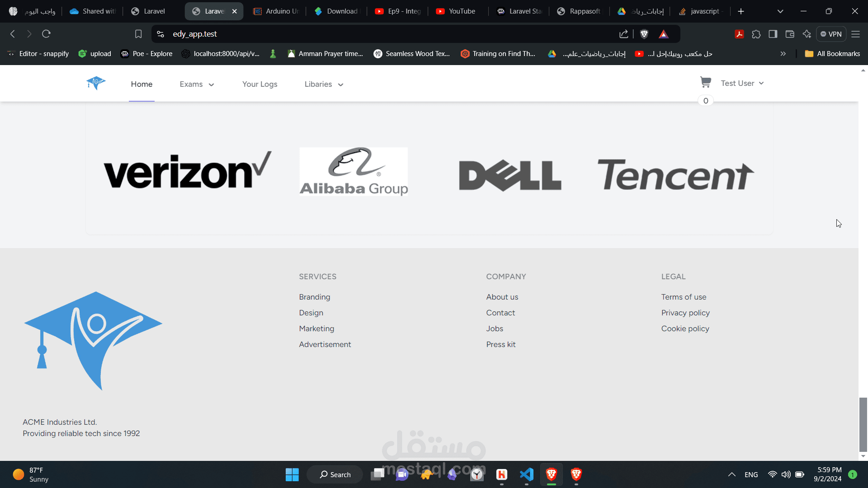Click the Alibaba Group logo image

tap(354, 172)
